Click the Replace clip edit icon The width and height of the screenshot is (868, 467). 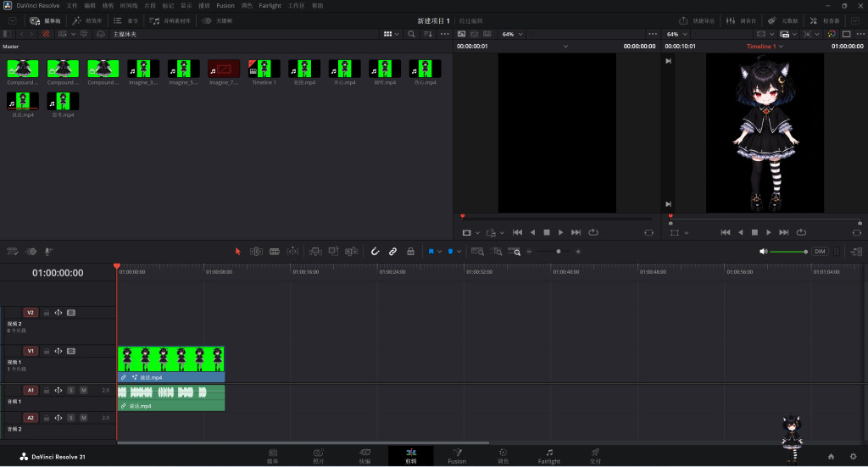(x=352, y=251)
